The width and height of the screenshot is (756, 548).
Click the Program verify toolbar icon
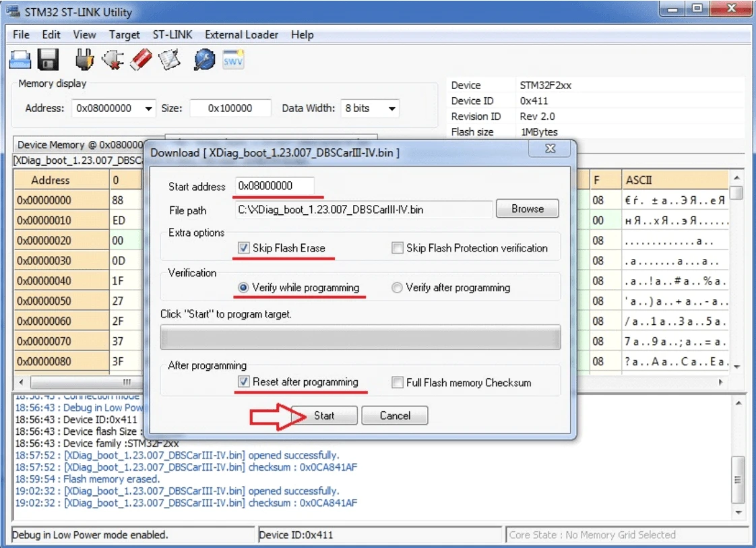point(169,60)
